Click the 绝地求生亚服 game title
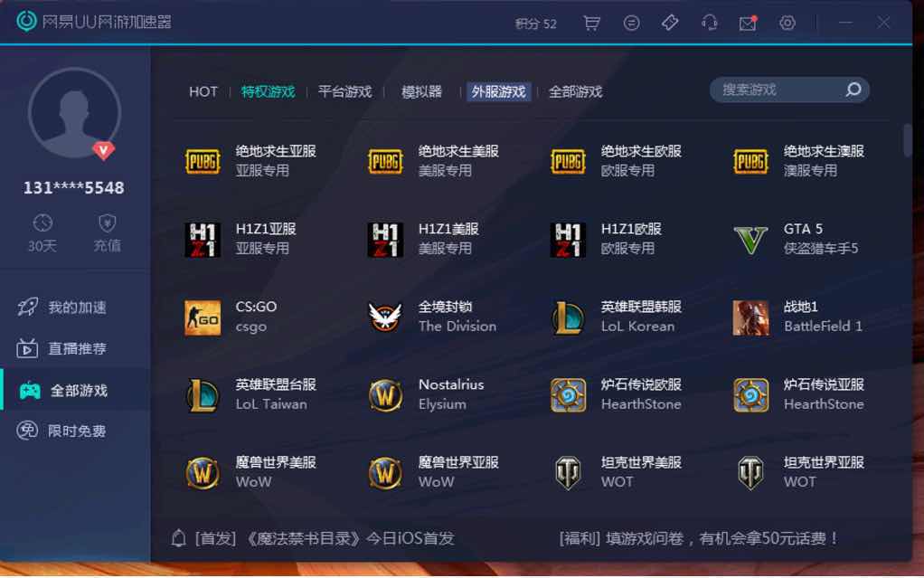This screenshot has width=924, height=578. click(276, 152)
